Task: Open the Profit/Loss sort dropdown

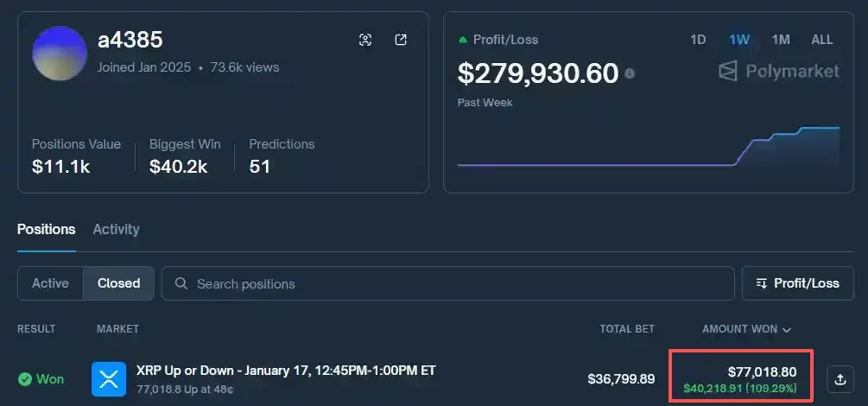Action: [797, 283]
